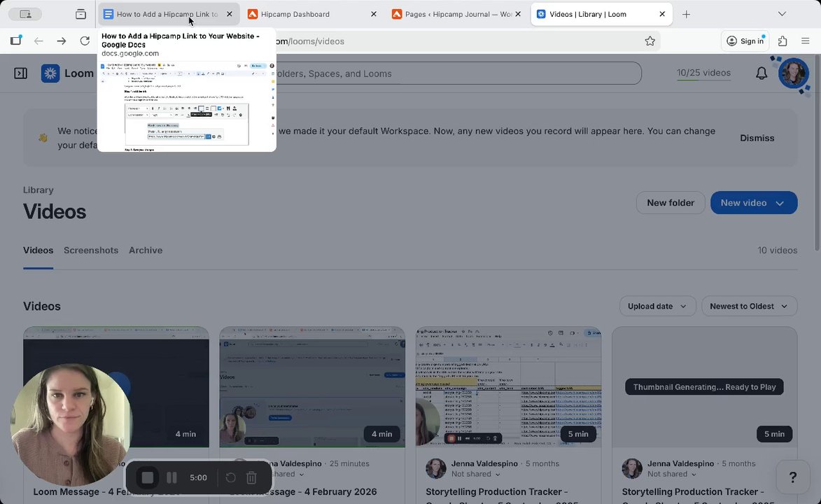Switch to the Pages Hipcamp Journal tab
This screenshot has width=821, height=504.
[x=457, y=14]
